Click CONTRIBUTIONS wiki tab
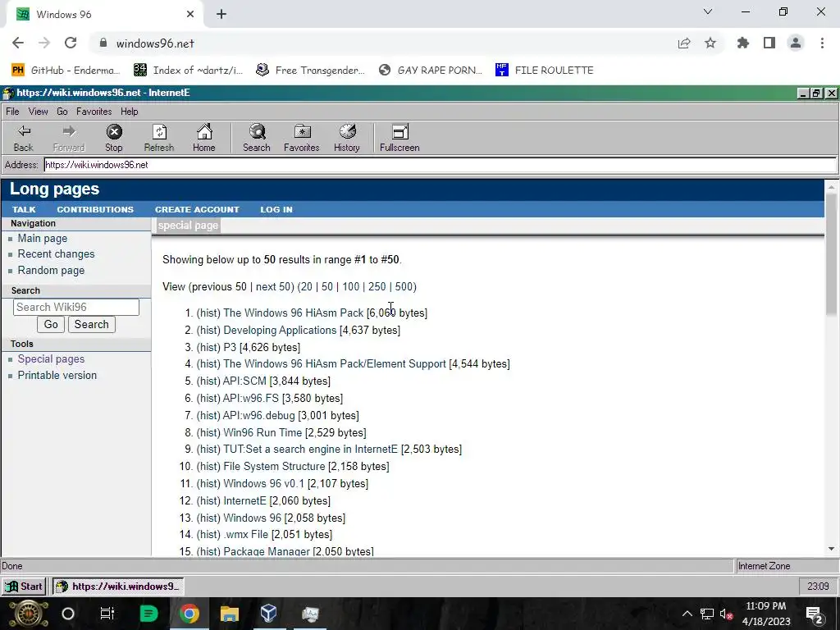840x630 pixels. click(95, 209)
